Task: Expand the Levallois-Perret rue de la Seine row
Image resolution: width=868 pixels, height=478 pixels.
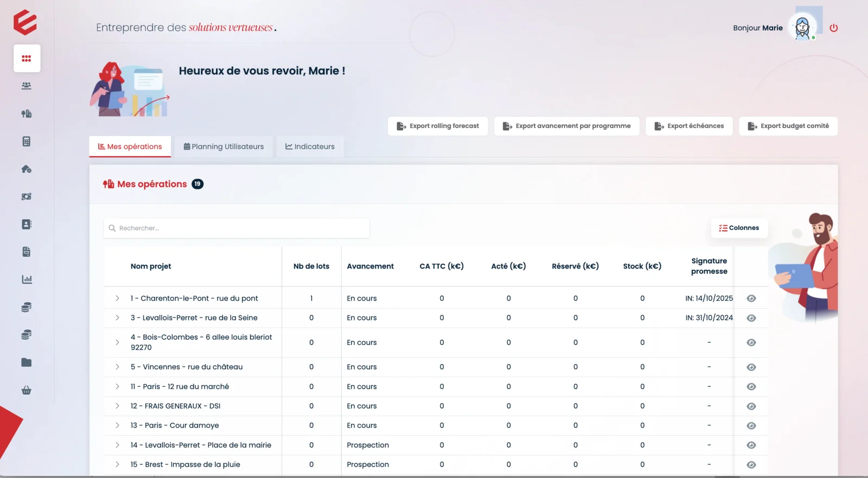Action: (117, 318)
